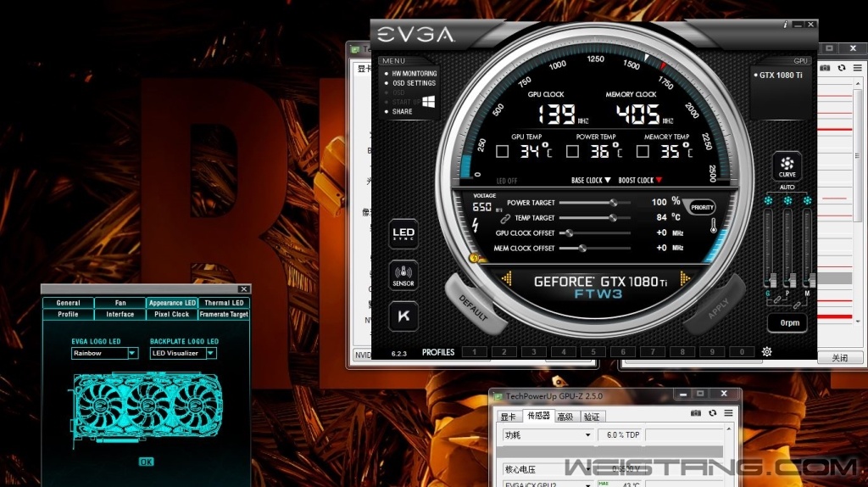
Task: Click the GPU-Z refresh icon
Action: (x=712, y=413)
